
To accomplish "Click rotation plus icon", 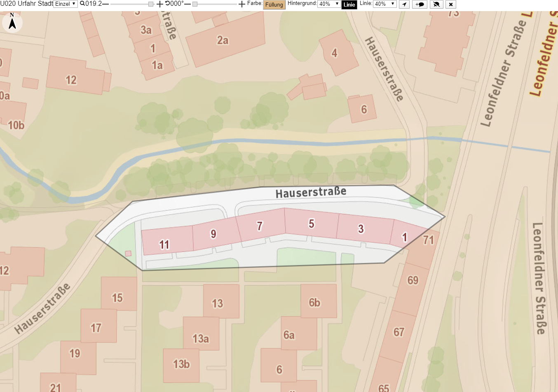I will click(x=242, y=4).
